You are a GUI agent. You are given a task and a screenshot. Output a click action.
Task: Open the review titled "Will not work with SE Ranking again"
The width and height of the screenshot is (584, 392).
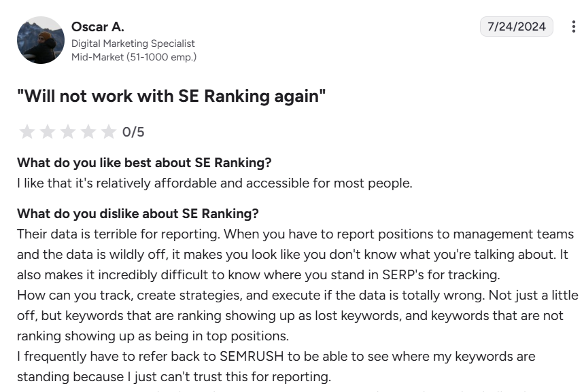pos(173,96)
